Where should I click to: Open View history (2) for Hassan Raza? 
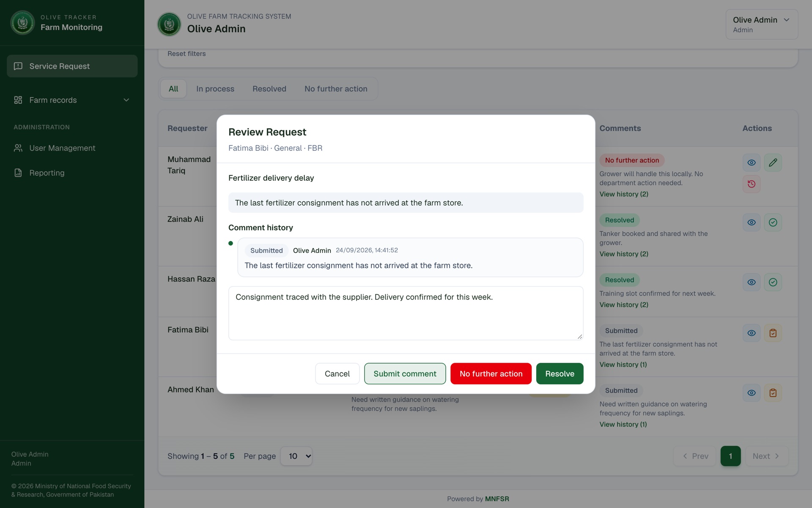coord(624,304)
